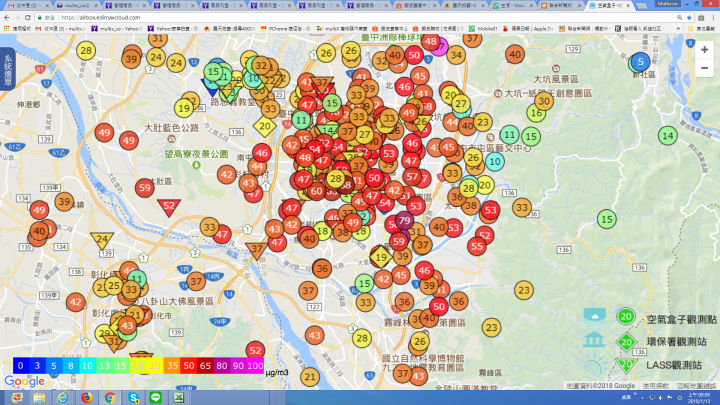The height and width of the screenshot is (405, 720).
Task: Click the red 50 color scale swatch
Action: tap(189, 366)
